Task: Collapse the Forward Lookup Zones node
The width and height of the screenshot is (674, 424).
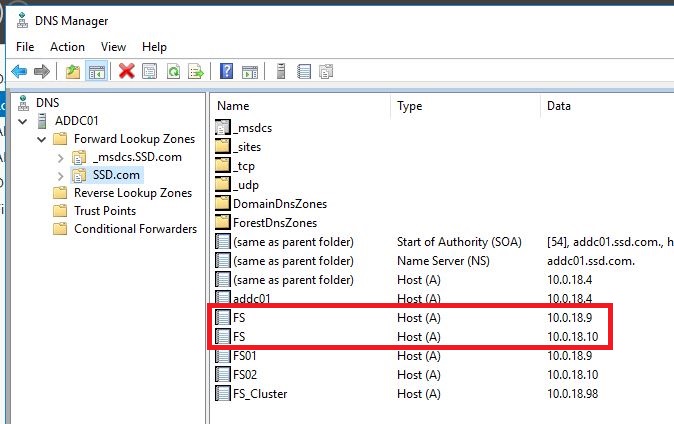Action: (42, 139)
